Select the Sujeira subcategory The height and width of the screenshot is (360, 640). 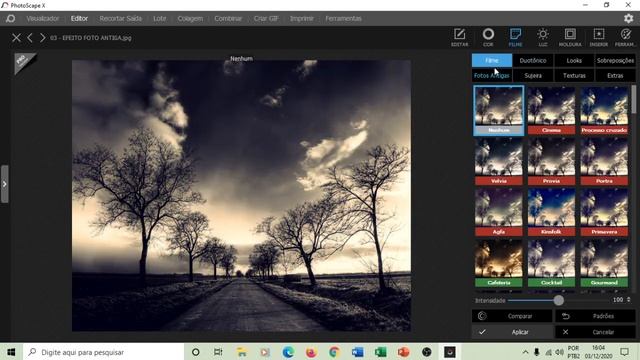point(533,76)
